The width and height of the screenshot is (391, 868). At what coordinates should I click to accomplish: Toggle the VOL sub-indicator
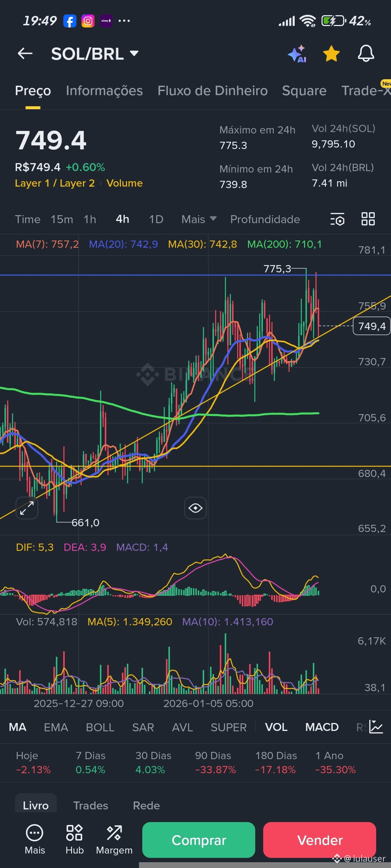tap(276, 727)
